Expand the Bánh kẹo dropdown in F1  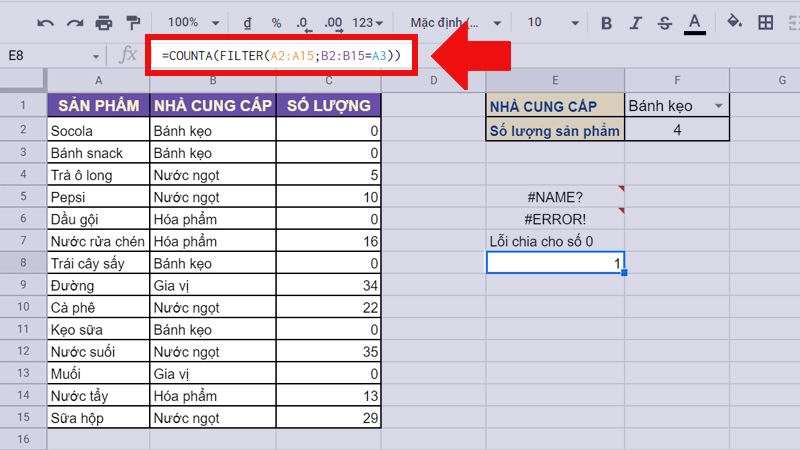tap(717, 106)
